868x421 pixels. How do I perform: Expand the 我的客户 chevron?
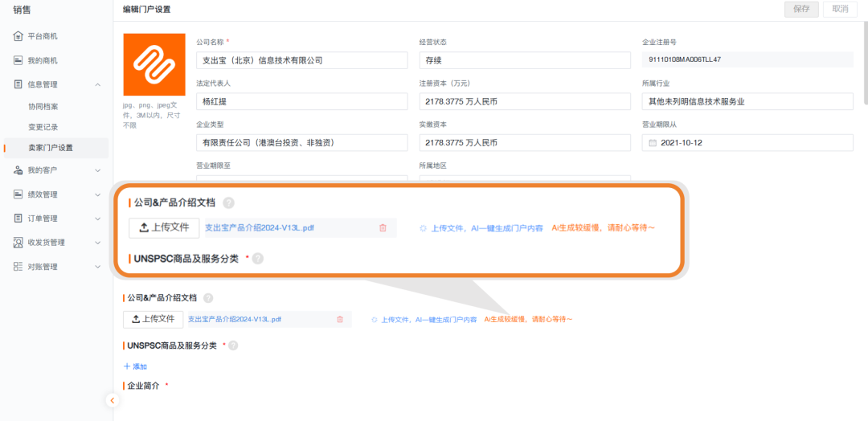[x=98, y=170]
